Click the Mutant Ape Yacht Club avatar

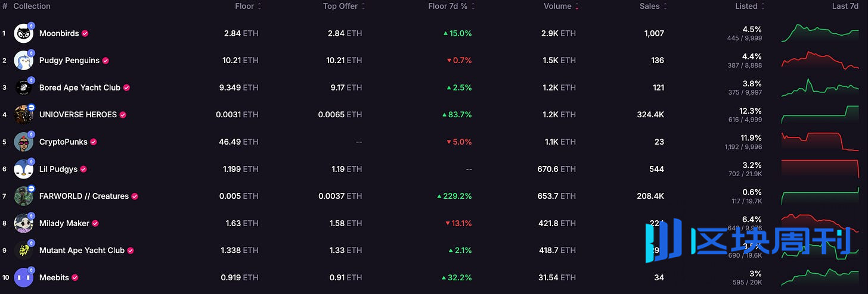[x=24, y=251]
